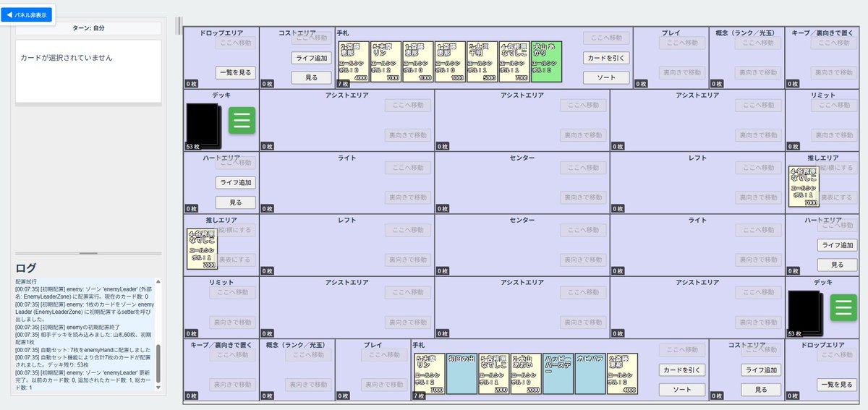The image size is (868, 410).
Task: Open green hamburger menu beside your deck
Action: [843, 308]
